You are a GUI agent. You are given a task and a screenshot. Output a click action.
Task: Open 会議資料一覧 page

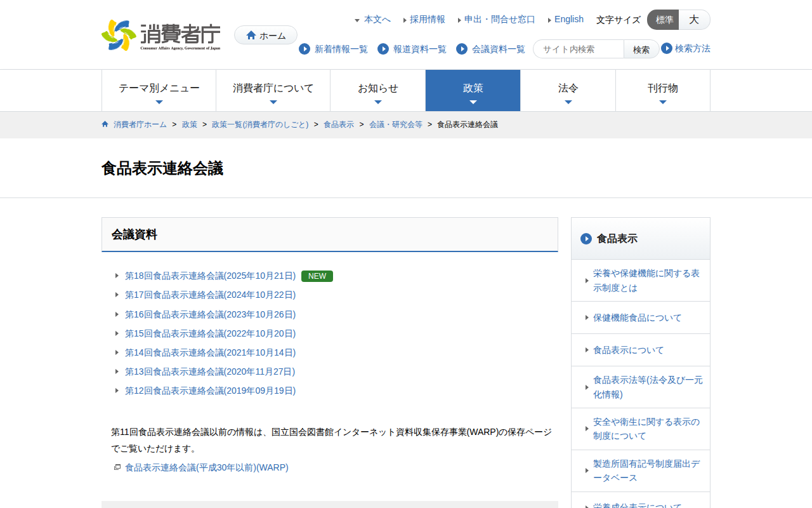point(499,49)
